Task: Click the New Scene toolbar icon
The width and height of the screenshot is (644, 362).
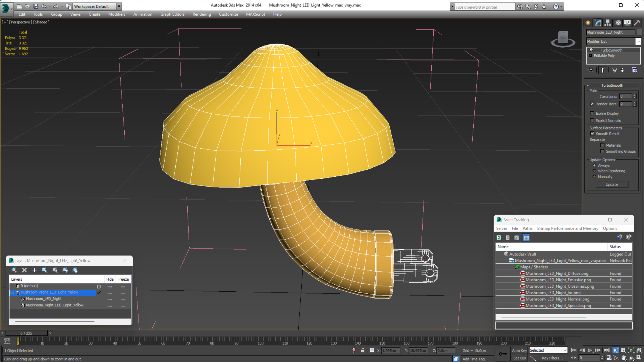Action: (x=19, y=6)
